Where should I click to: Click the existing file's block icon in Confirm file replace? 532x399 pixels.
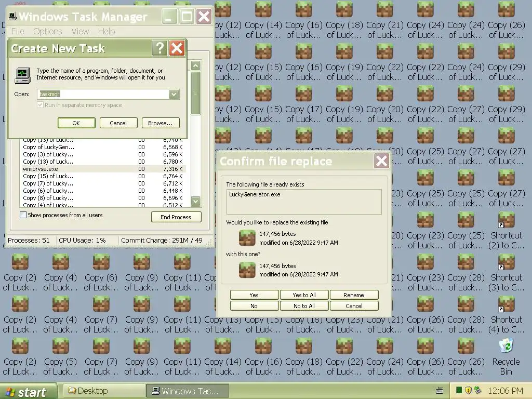pos(247,238)
